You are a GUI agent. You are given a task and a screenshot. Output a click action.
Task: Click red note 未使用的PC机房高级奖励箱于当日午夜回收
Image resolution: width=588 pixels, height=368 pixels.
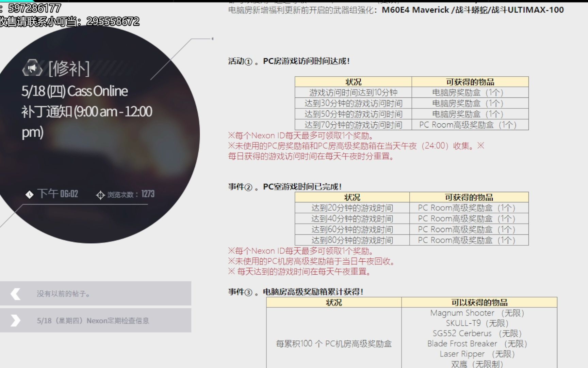(x=312, y=262)
